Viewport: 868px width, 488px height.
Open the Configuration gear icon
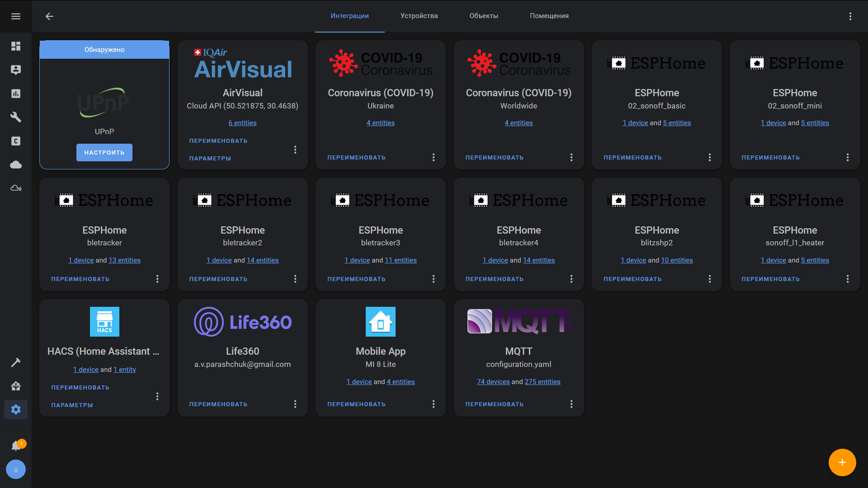click(16, 409)
